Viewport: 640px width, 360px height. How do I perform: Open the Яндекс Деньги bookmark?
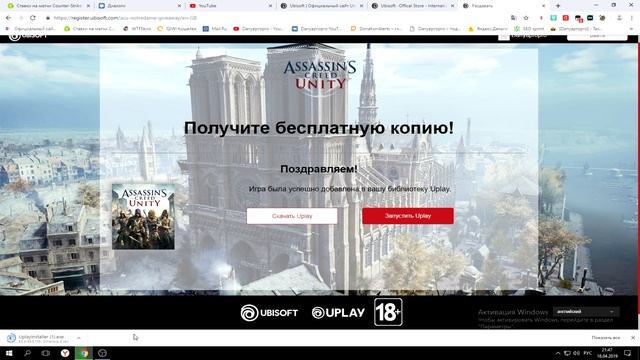tap(488, 29)
